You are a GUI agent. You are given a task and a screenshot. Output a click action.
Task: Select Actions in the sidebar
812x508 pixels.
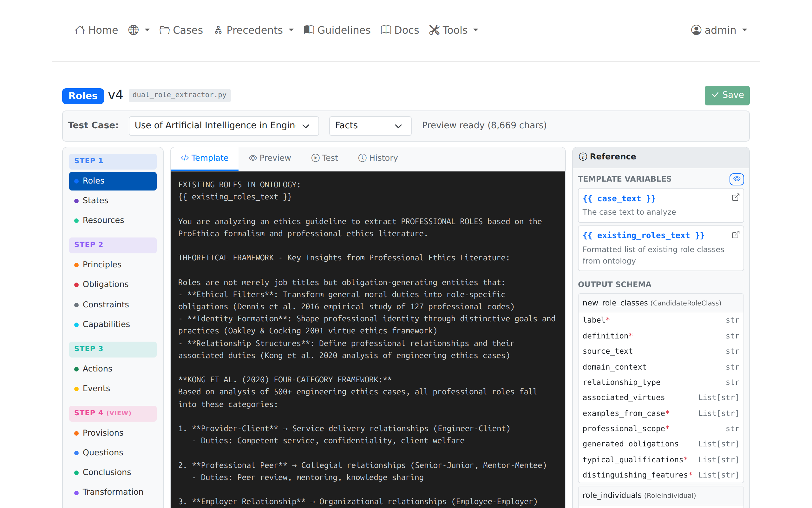[113, 369]
